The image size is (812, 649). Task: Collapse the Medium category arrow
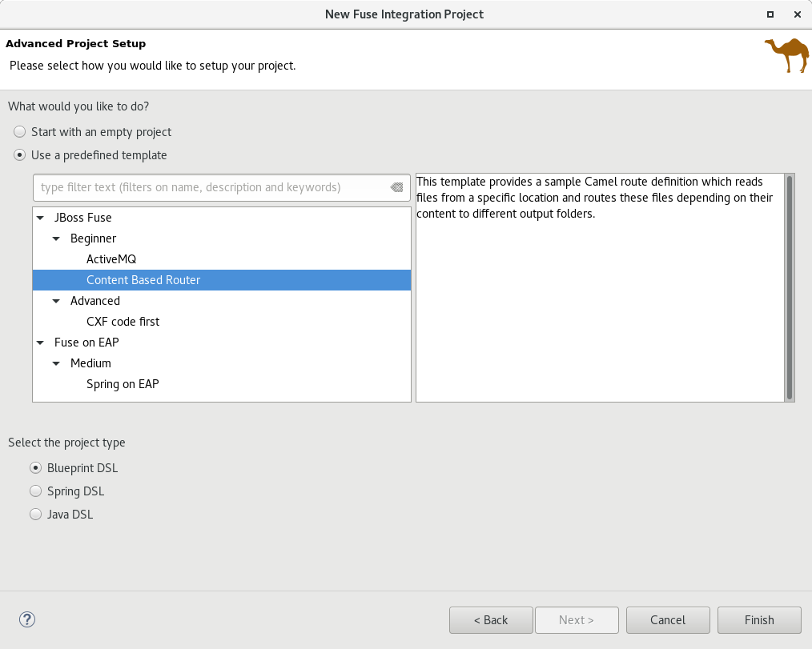(x=56, y=363)
